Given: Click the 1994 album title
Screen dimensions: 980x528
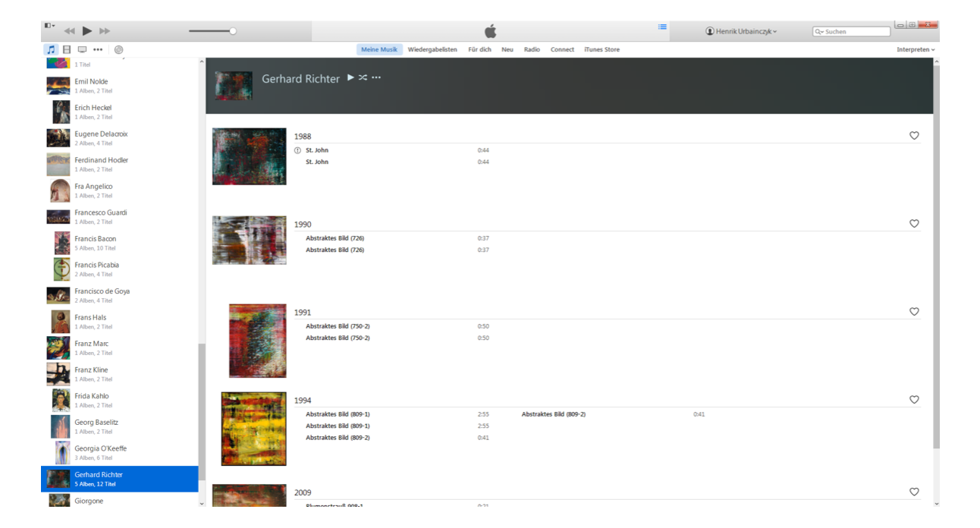Looking at the screenshot, I should (303, 401).
